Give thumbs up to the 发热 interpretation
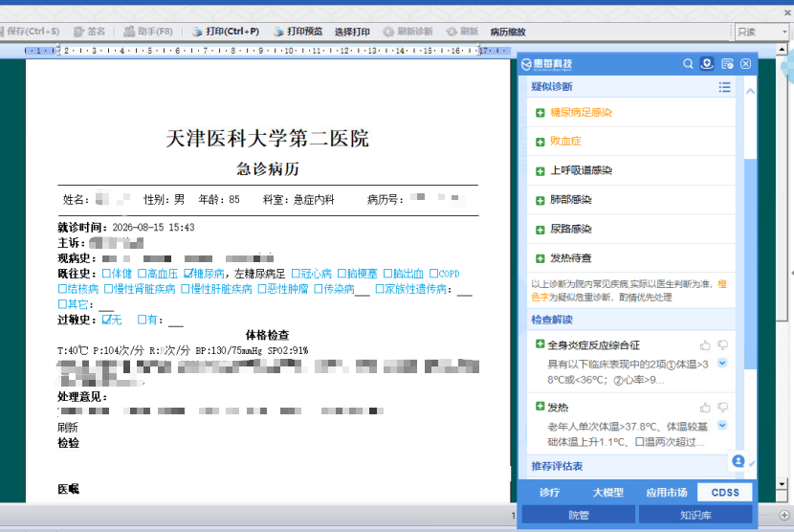794x532 pixels. [x=705, y=408]
